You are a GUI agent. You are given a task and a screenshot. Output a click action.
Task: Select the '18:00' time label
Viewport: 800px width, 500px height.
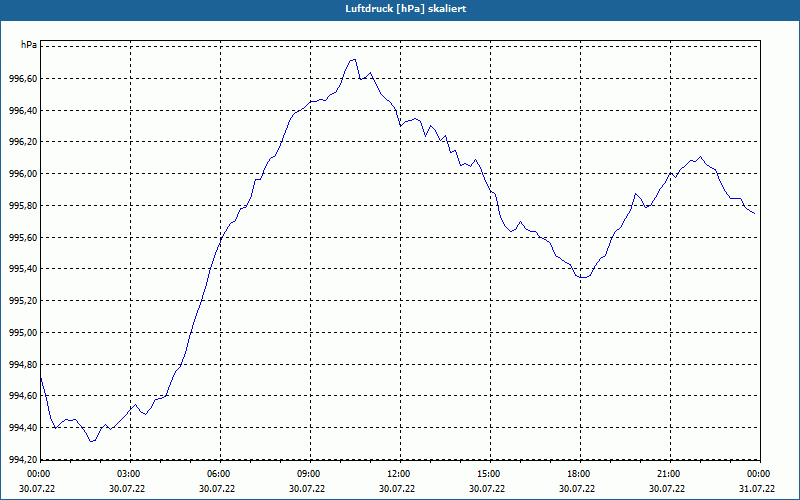(x=580, y=474)
